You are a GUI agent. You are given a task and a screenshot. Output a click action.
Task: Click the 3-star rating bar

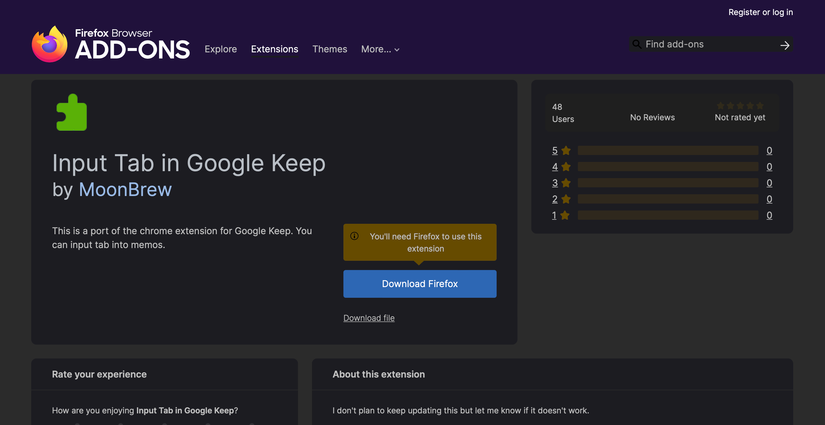[x=668, y=183]
